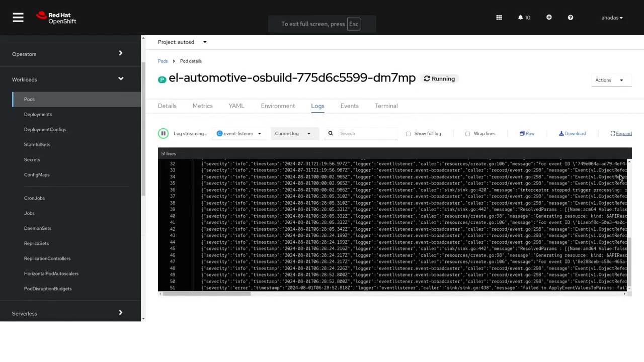The image size is (644, 362).
Task: Click the '51 lines' label
Action: pos(169,153)
